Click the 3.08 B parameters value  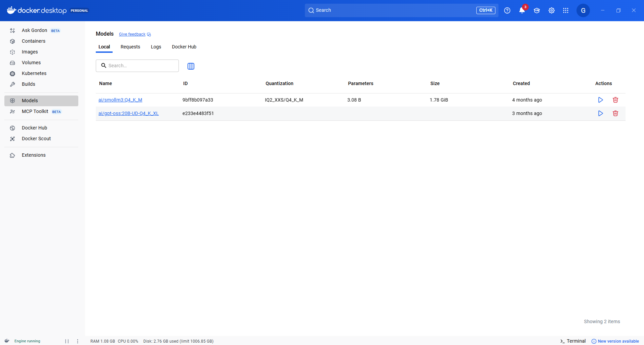(x=354, y=100)
